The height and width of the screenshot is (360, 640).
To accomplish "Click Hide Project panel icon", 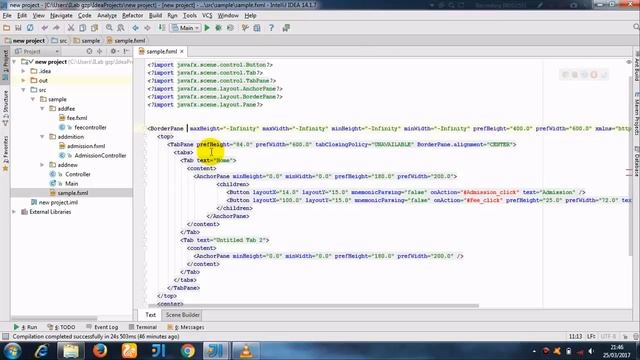I will 126,51.
